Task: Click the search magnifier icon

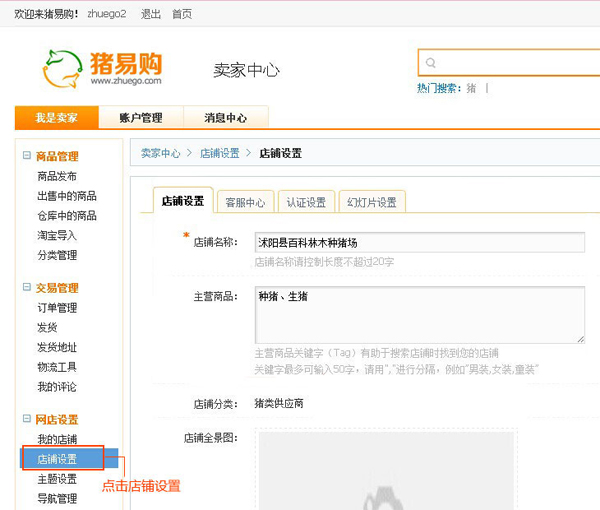Action: point(430,63)
